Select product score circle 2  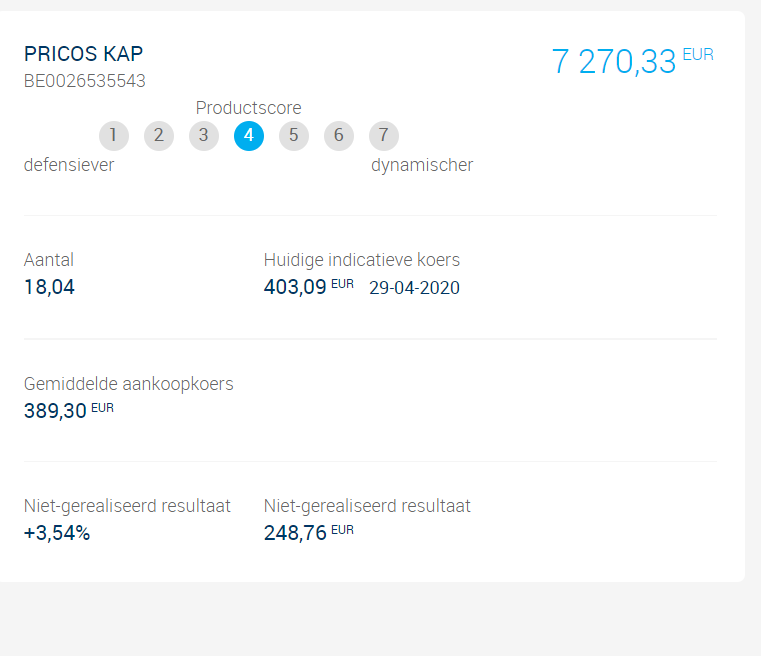[159, 136]
